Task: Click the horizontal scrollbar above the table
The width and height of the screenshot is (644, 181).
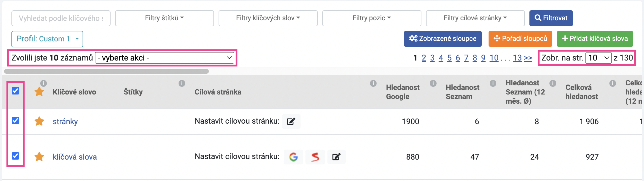Action: tap(106, 71)
